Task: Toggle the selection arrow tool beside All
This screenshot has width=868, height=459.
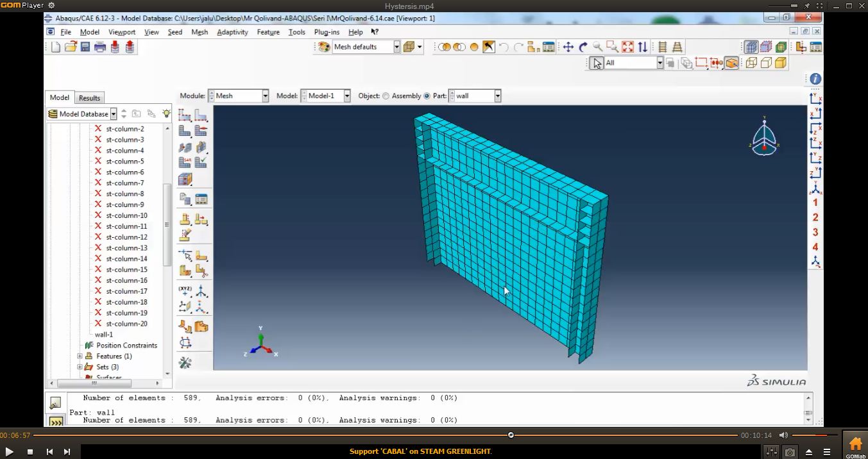Action: pyautogui.click(x=597, y=63)
